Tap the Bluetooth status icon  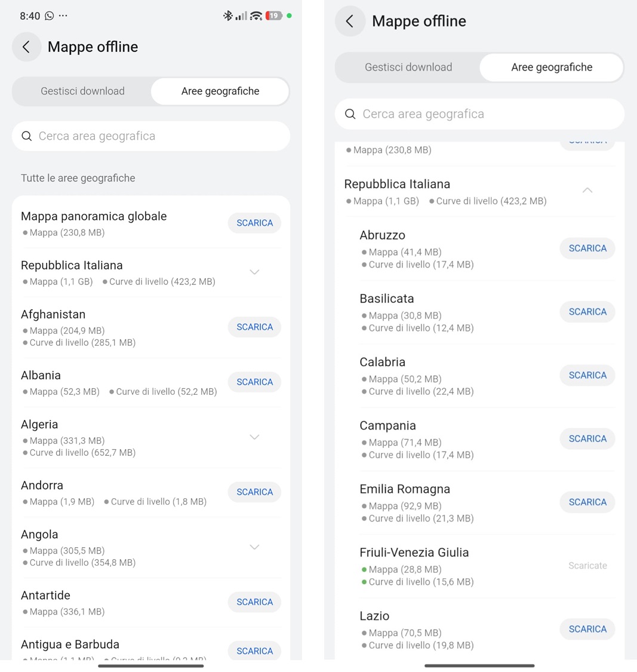(227, 16)
